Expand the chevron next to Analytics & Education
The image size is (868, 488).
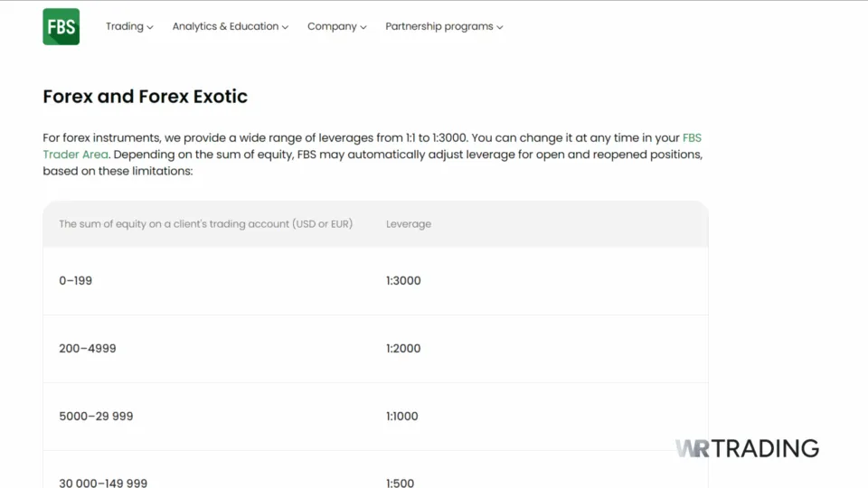pyautogui.click(x=285, y=27)
